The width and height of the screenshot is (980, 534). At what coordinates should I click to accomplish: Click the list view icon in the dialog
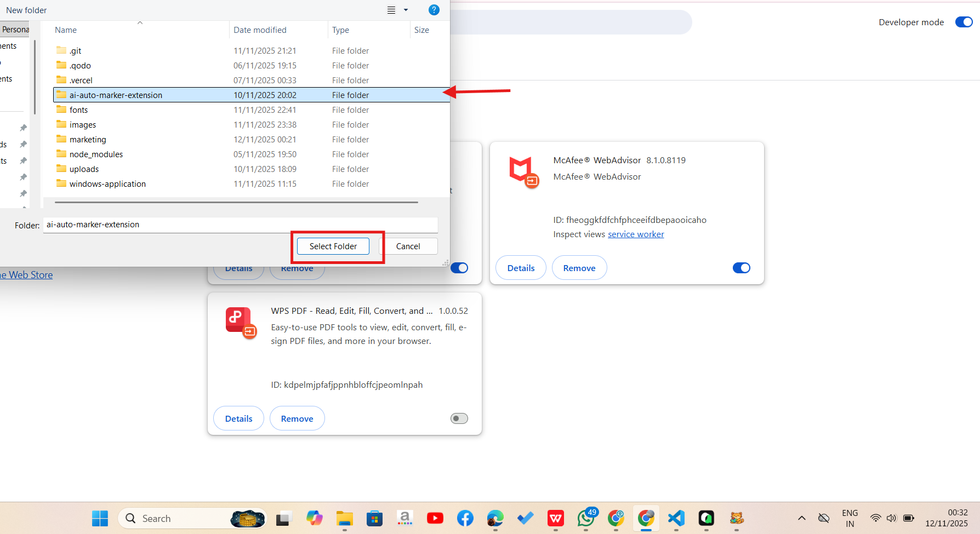click(390, 9)
